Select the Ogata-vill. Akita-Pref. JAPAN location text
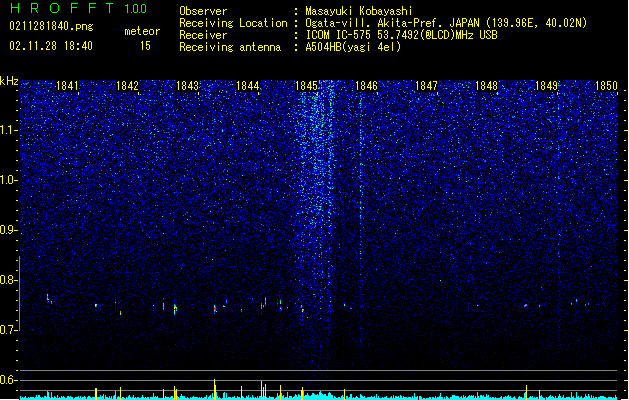The width and height of the screenshot is (629, 400). click(x=446, y=23)
